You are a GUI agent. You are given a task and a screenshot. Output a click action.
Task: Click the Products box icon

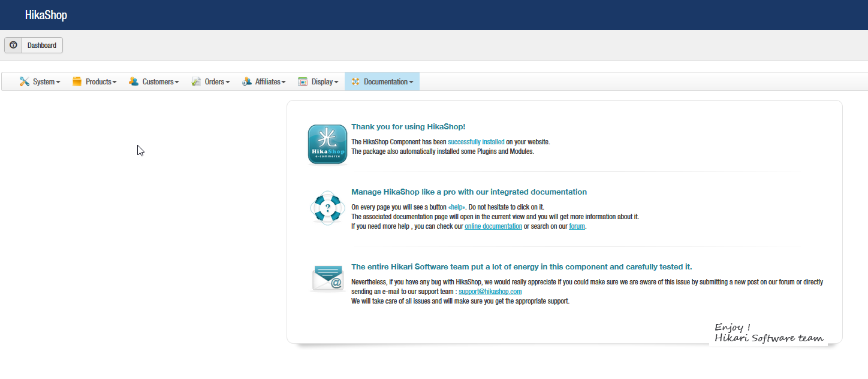coord(77,81)
